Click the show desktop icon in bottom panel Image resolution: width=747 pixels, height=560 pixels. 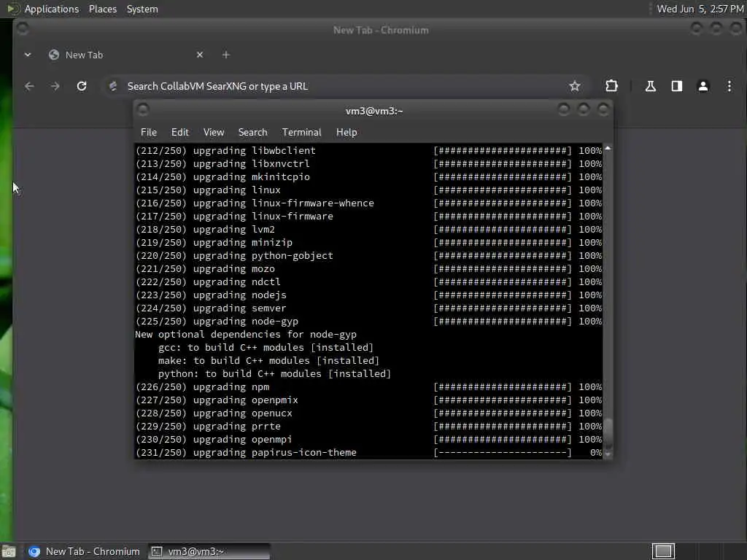[x=9, y=551]
